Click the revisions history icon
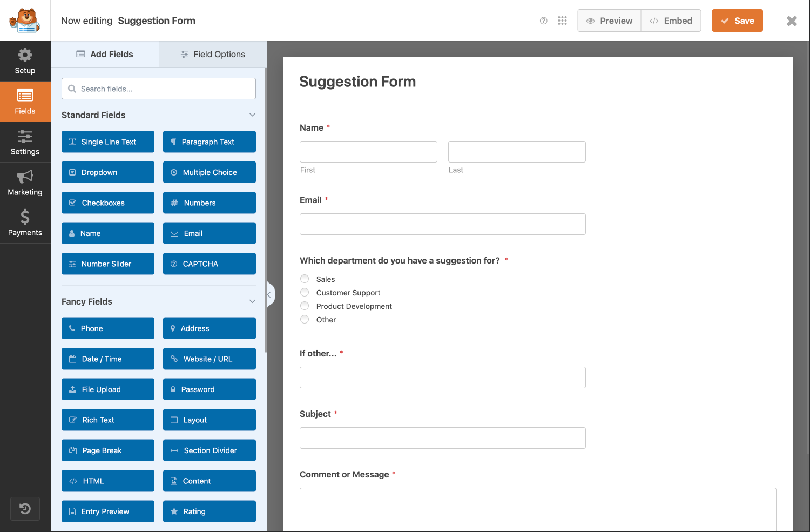Viewport: 810px width, 532px height. pyautogui.click(x=25, y=509)
